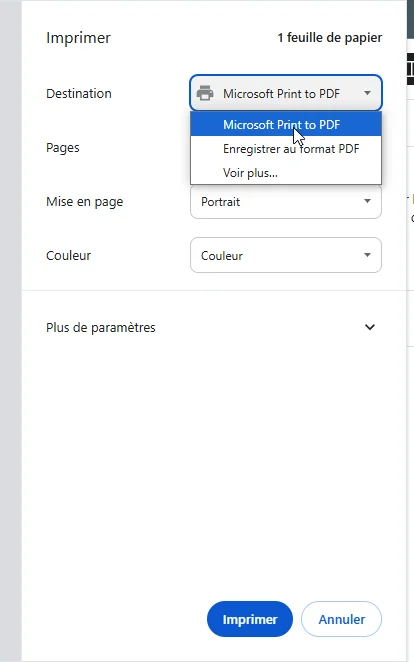
Task: Click the chevron beside Plus de paramètres
Action: coord(370,327)
